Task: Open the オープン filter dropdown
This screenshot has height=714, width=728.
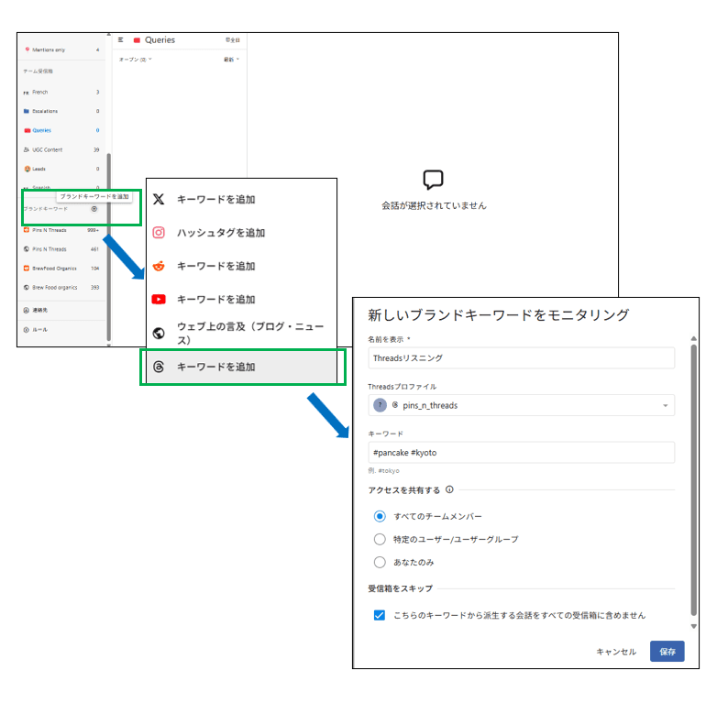Action: [135, 60]
